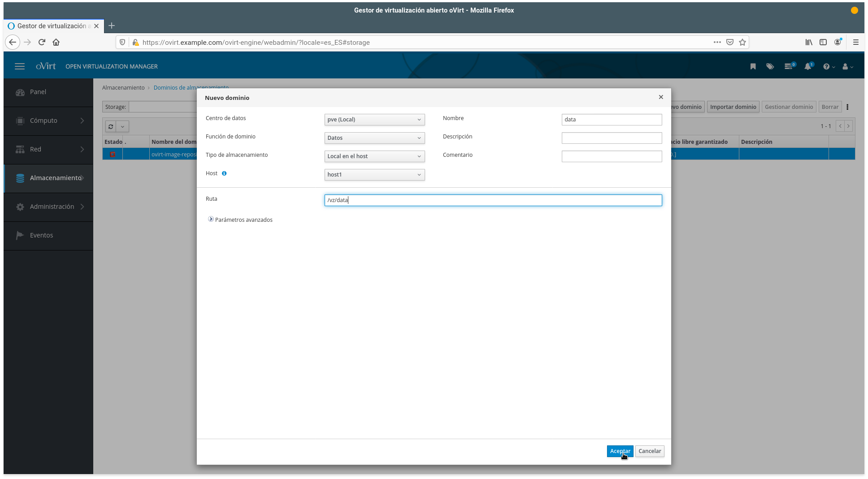Click the Host info icon
Image resolution: width=868 pixels, height=479 pixels.
pos(224,173)
